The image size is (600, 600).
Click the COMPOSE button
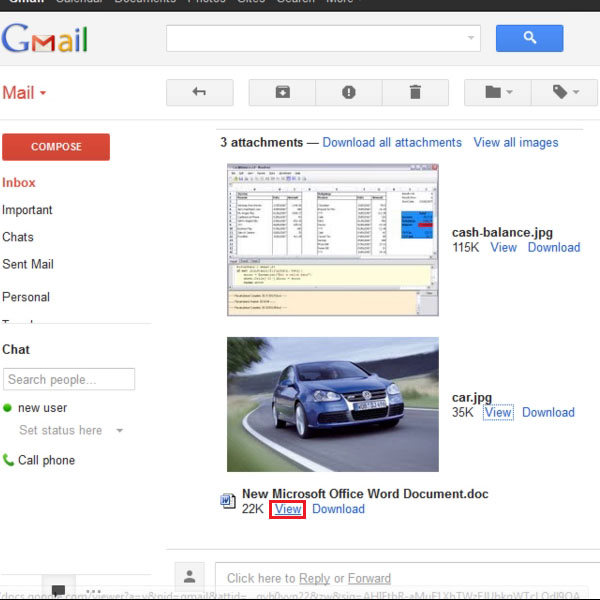pyautogui.click(x=56, y=147)
